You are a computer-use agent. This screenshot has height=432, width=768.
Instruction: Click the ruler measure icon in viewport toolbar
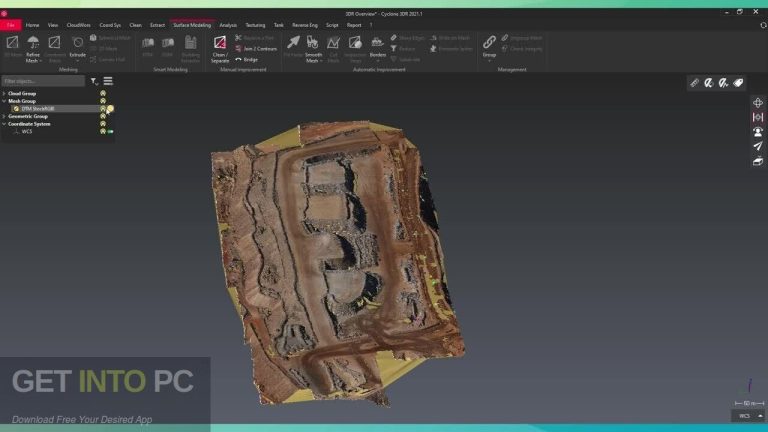click(x=694, y=83)
